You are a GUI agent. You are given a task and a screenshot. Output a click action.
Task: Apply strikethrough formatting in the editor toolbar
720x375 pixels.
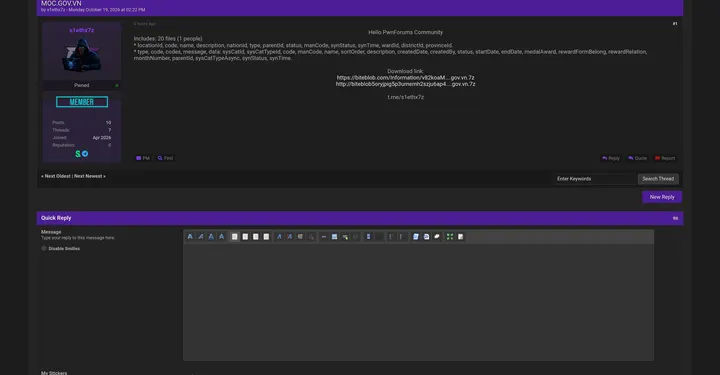tap(222, 237)
